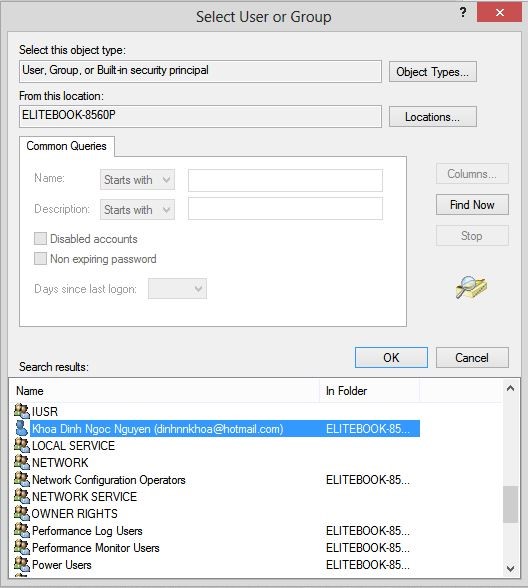Enable the Non expiring password checkbox
Viewport: 528px width, 588px height.
(40, 259)
